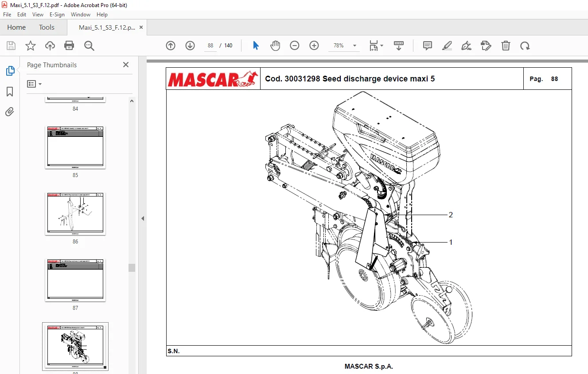
Task: Open the View menu
Action: (38, 15)
